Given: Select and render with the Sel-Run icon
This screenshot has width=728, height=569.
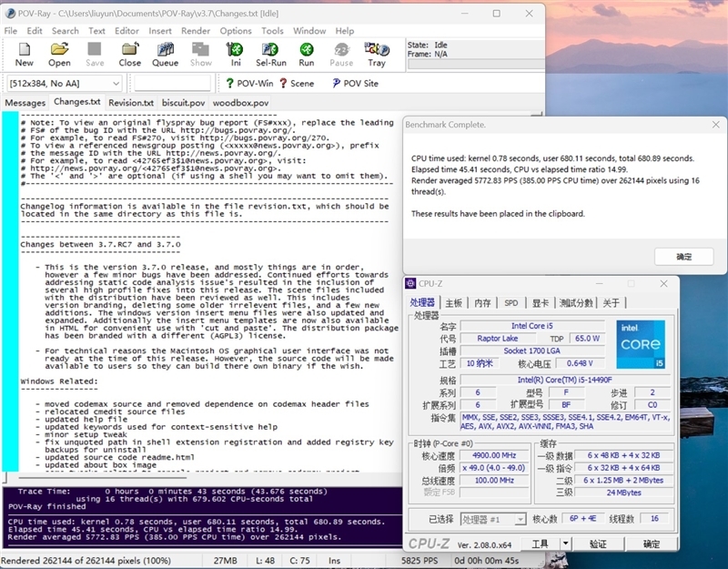Looking at the screenshot, I should point(270,53).
